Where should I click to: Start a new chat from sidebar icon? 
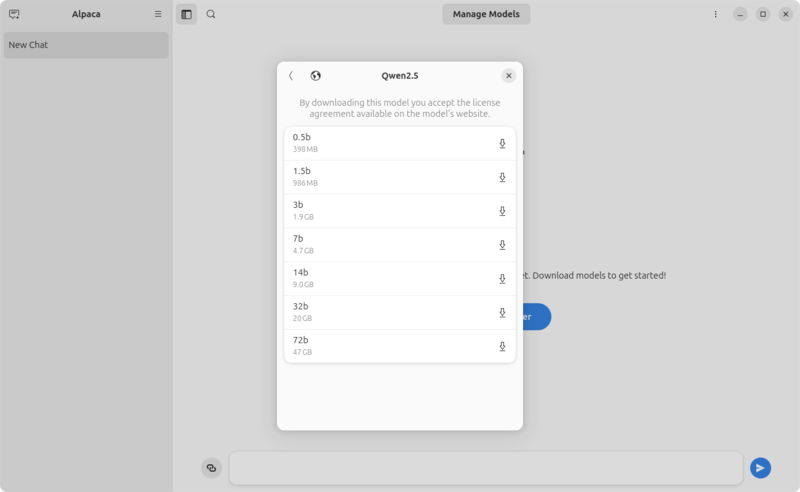pos(14,15)
